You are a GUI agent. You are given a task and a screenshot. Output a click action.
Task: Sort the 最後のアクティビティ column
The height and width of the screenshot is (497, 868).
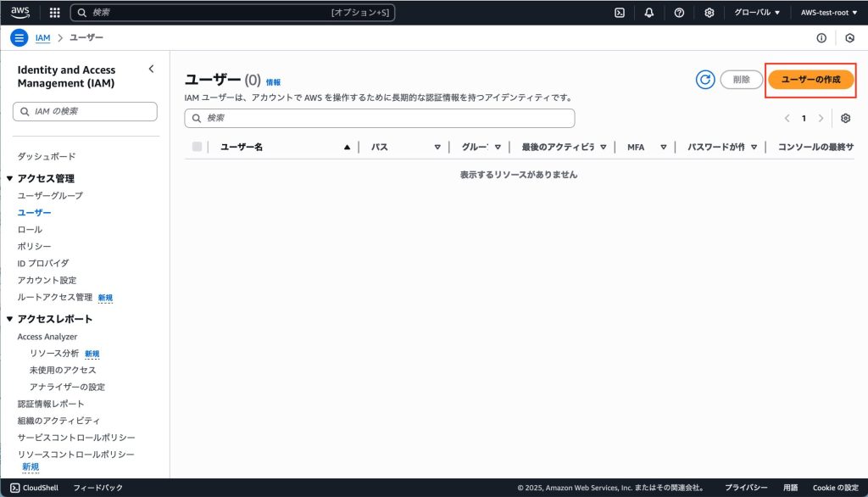click(603, 147)
